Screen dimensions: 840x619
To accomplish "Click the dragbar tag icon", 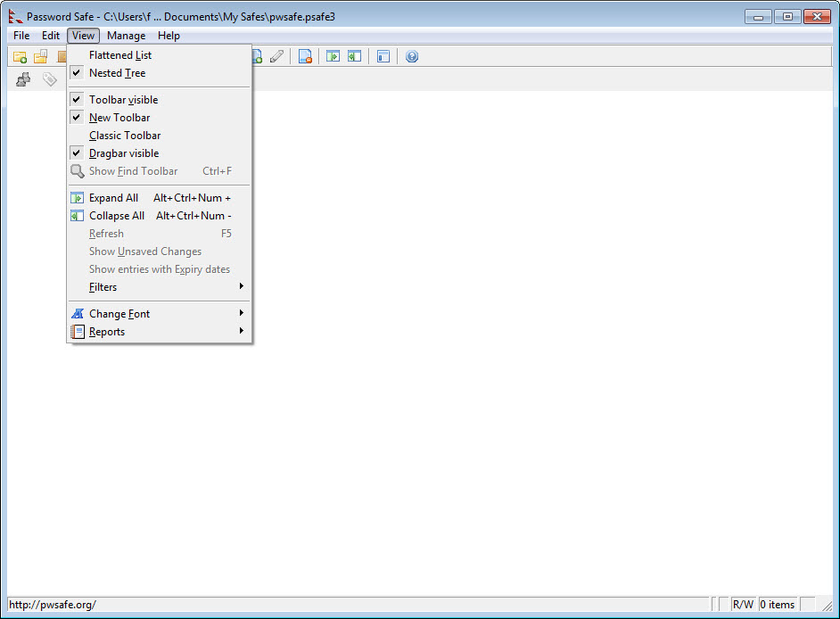I will (x=50, y=79).
